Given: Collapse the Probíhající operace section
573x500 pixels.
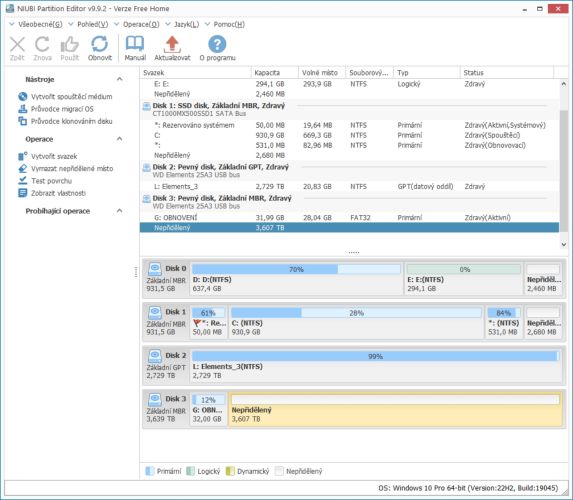Looking at the screenshot, I should pyautogui.click(x=119, y=211).
